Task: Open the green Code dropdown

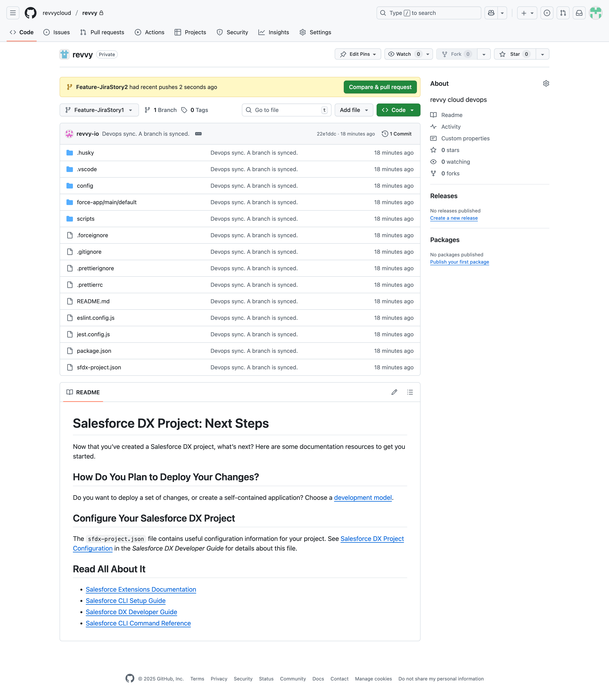Action: pos(398,110)
